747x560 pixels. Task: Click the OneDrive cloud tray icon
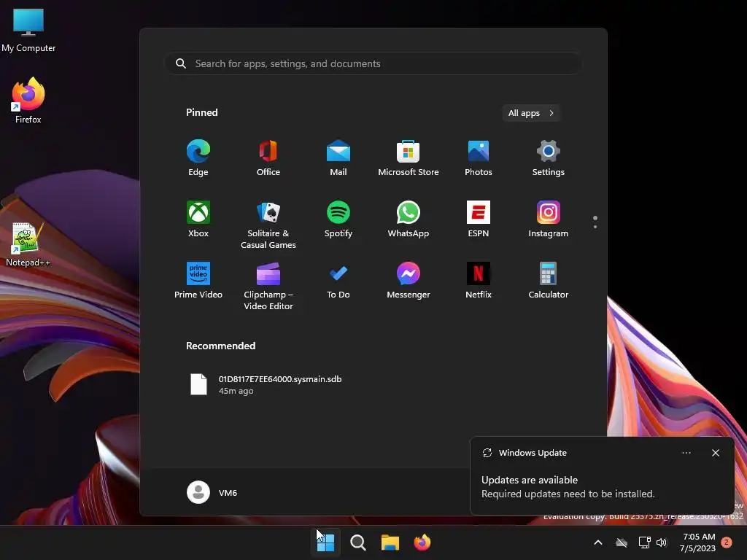coord(622,542)
